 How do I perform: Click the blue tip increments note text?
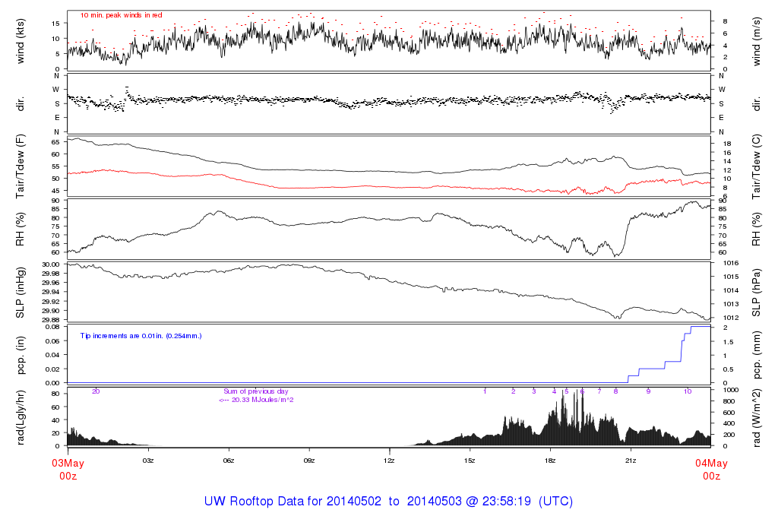tap(141, 335)
